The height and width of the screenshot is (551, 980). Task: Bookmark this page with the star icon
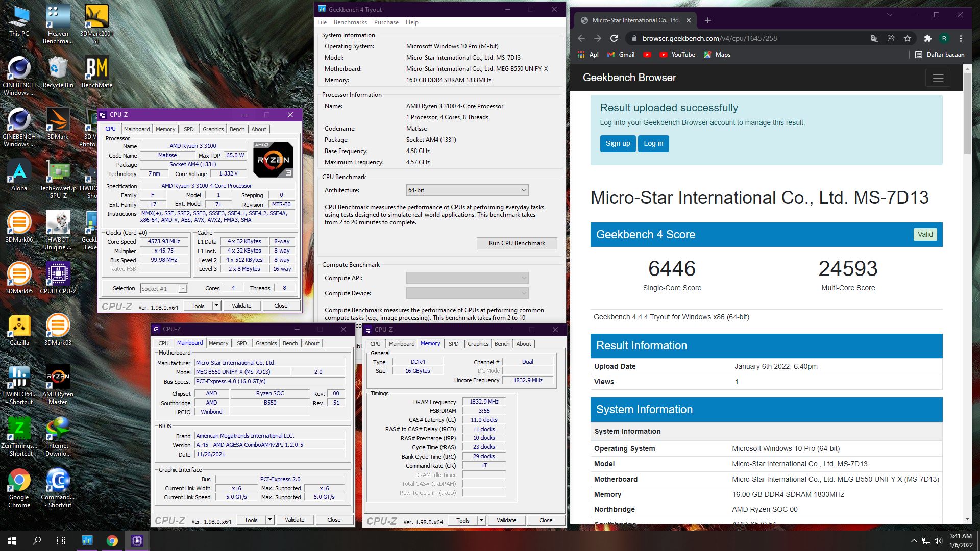pos(907,38)
